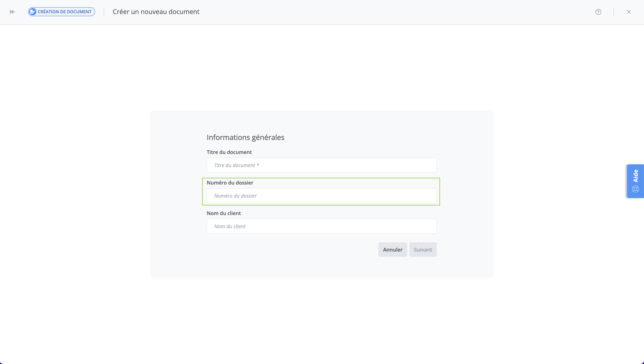Click the document creation badge icon
The image size is (644, 364).
[33, 12]
